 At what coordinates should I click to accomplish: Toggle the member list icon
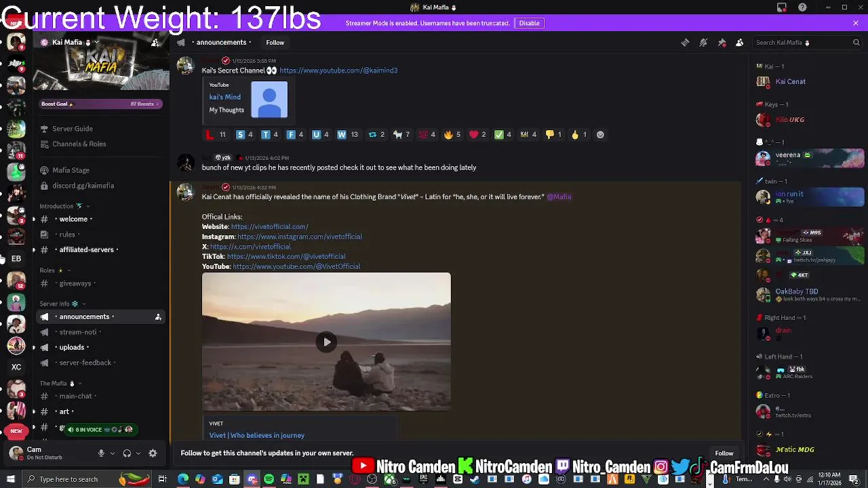click(x=740, y=42)
